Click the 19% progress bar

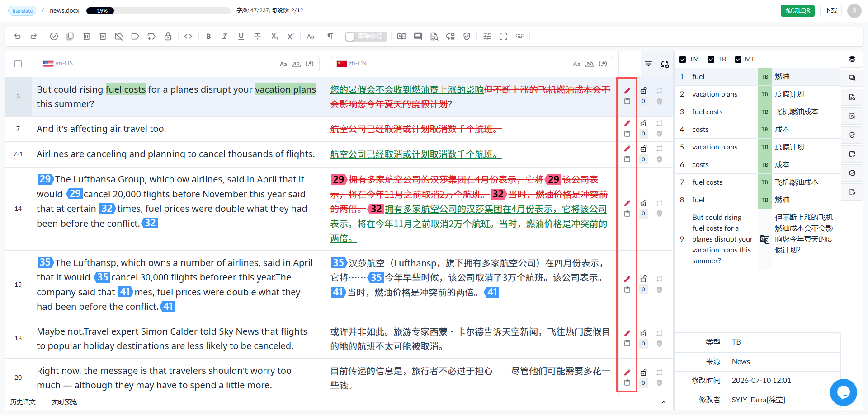point(158,10)
